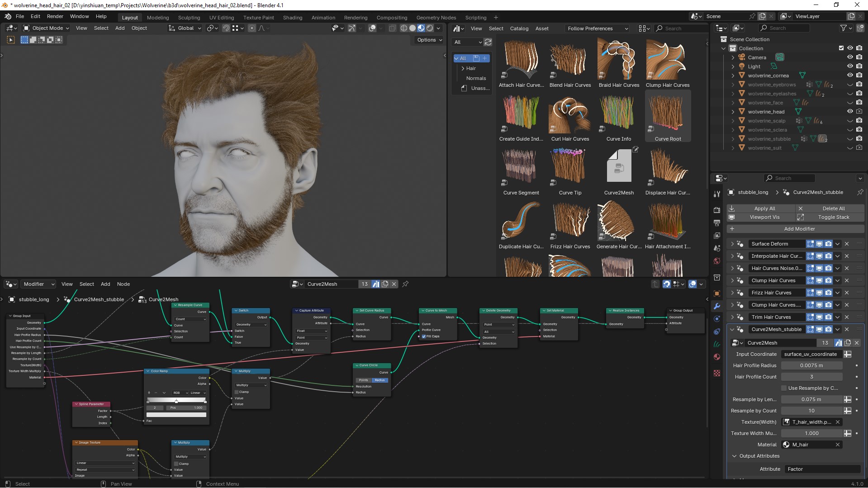Click the Blender logo icon
868x488 pixels.
tap(7, 16)
